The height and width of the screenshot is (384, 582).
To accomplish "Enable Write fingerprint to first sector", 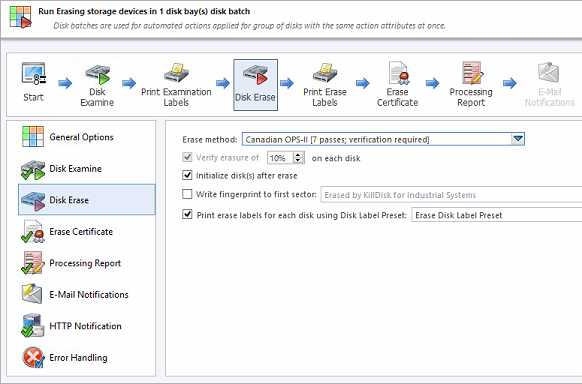I will [x=187, y=194].
